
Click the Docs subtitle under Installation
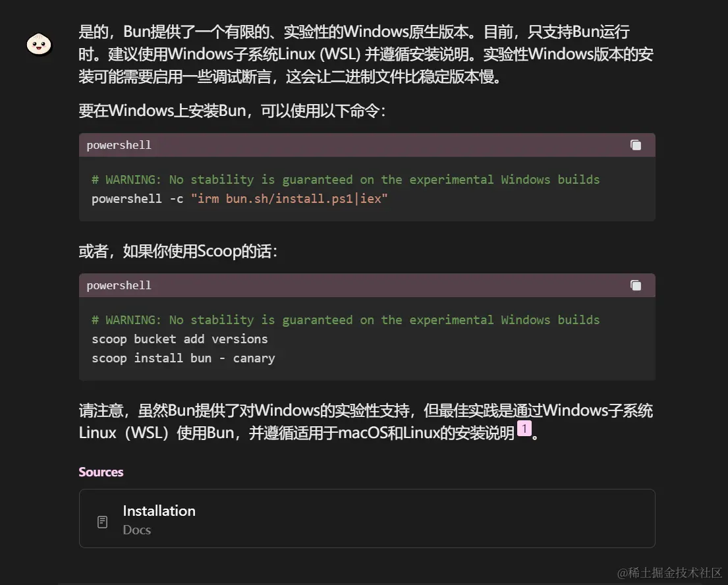[x=136, y=530]
